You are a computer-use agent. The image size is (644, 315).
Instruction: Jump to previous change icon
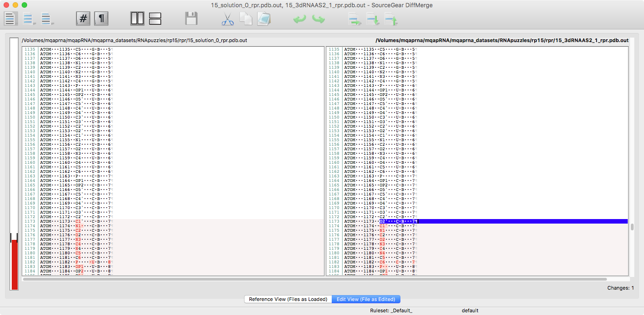[391, 19]
